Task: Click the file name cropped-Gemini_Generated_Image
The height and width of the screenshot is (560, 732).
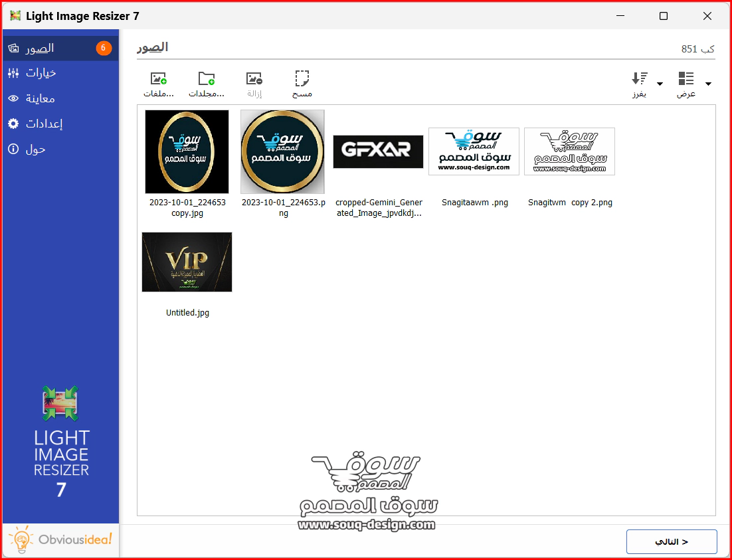Action: tap(379, 208)
